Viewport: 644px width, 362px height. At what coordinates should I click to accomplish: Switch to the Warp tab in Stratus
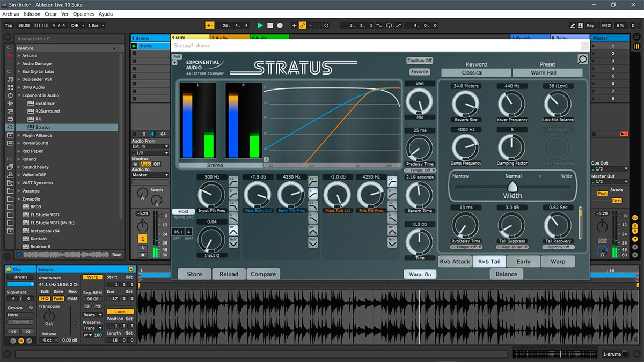click(x=558, y=262)
